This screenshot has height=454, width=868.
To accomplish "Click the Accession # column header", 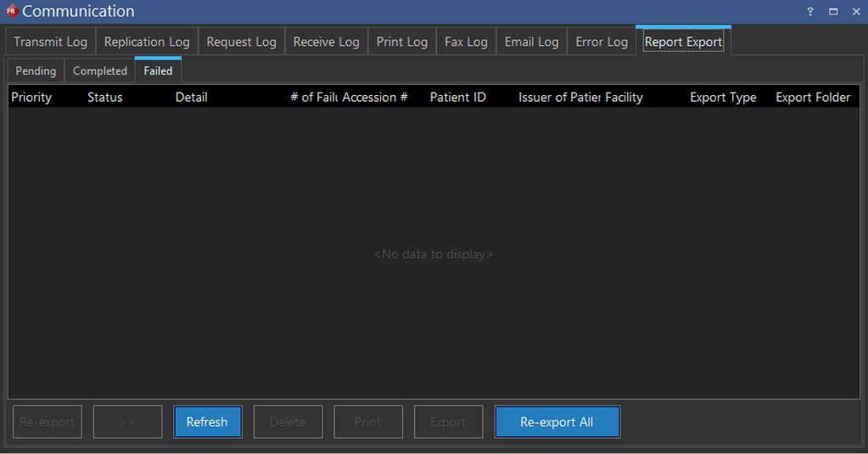I will point(375,98).
